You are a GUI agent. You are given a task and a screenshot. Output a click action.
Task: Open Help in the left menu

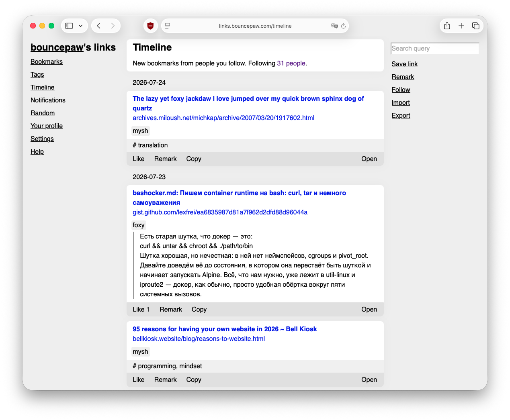click(x=37, y=151)
